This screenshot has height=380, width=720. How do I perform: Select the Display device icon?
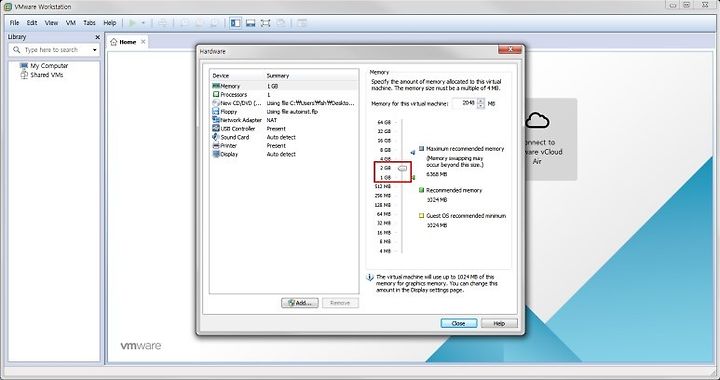click(216, 154)
